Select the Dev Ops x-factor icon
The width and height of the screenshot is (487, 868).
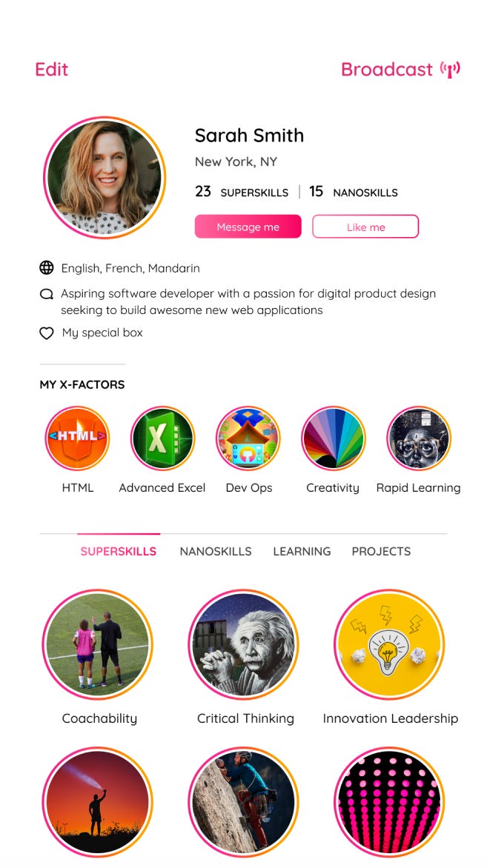(248, 438)
